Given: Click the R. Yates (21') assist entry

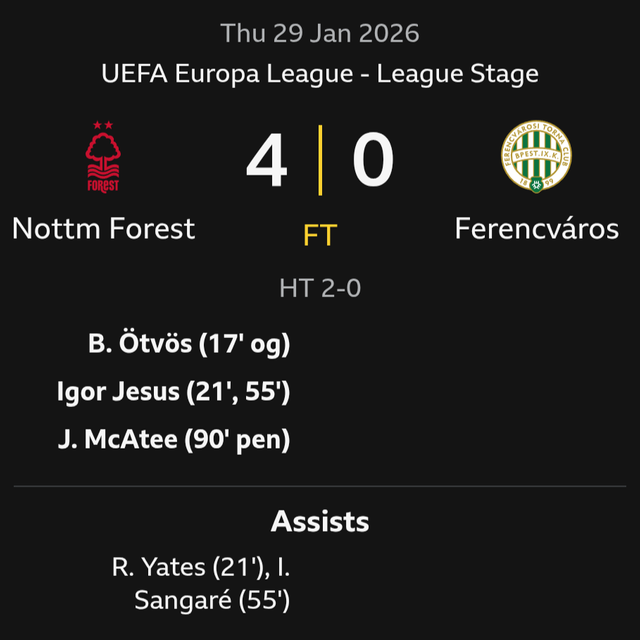Looking at the screenshot, I should (188, 567).
